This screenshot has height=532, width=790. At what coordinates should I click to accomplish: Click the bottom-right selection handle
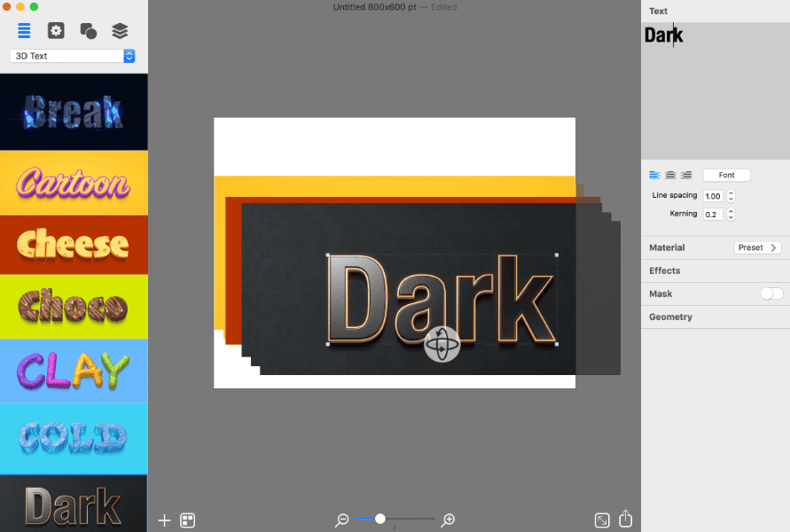pos(557,344)
